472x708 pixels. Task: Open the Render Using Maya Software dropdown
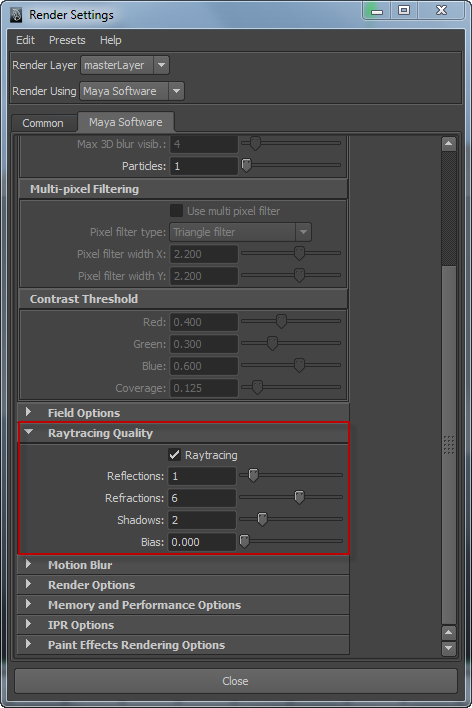point(132,91)
